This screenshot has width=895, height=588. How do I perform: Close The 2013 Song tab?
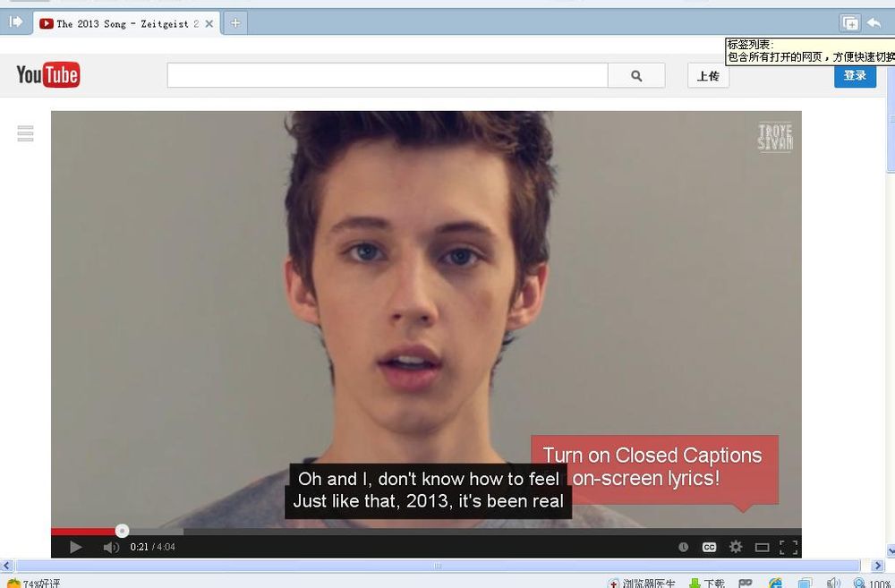(x=209, y=23)
